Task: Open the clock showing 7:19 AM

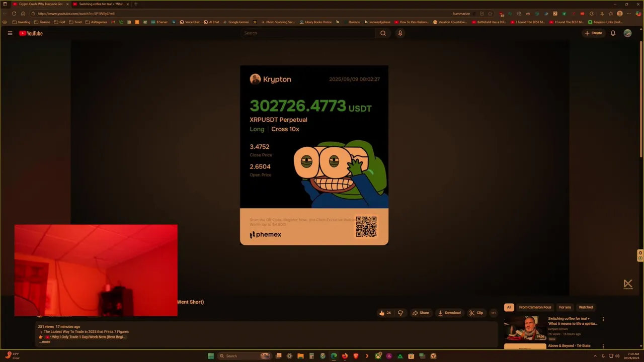Action: click(631, 356)
